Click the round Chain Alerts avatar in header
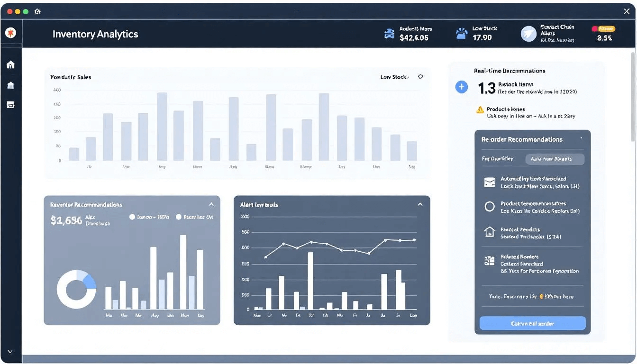The height and width of the screenshot is (364, 637). coord(528,34)
